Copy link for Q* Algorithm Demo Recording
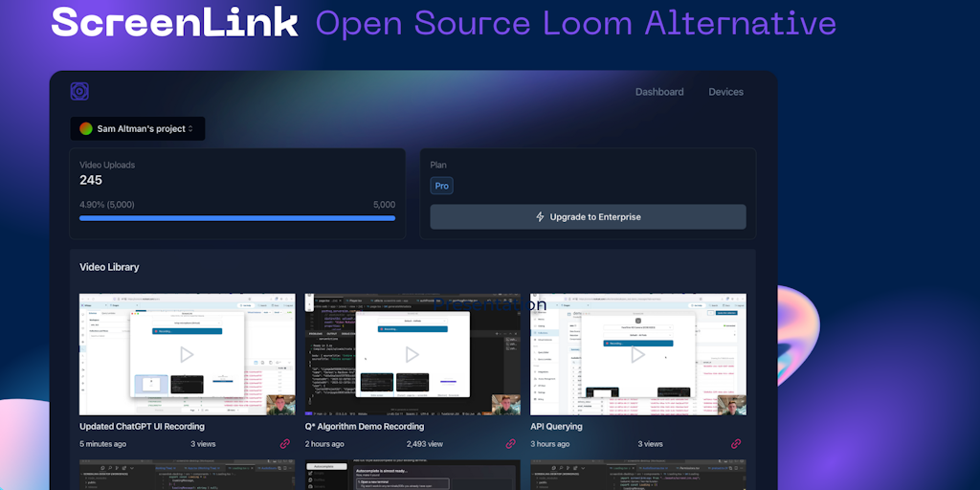980x490 pixels. point(511,444)
